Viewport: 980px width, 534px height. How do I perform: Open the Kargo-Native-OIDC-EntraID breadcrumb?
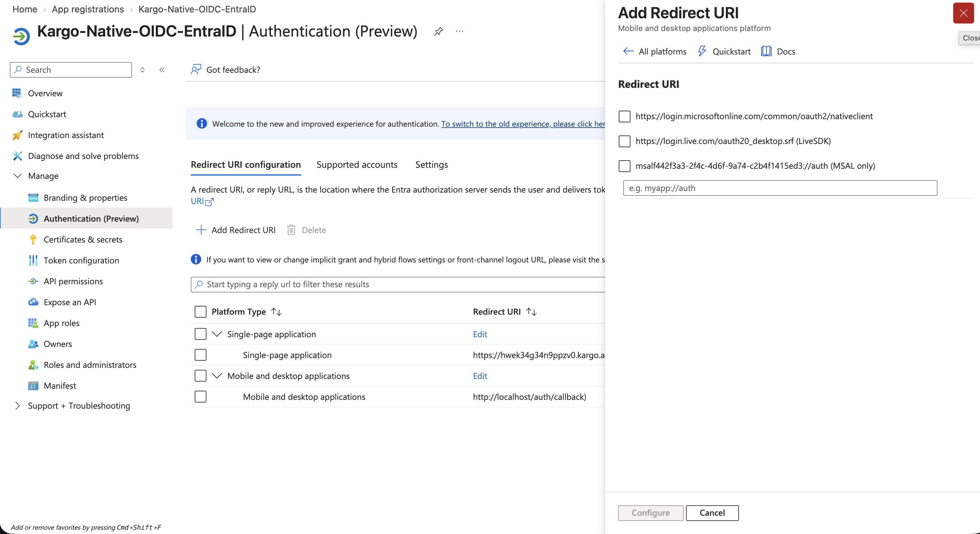(197, 9)
